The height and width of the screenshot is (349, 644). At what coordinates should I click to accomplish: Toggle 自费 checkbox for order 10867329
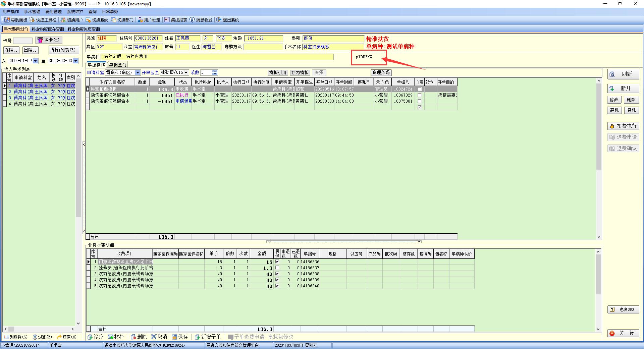click(x=420, y=95)
